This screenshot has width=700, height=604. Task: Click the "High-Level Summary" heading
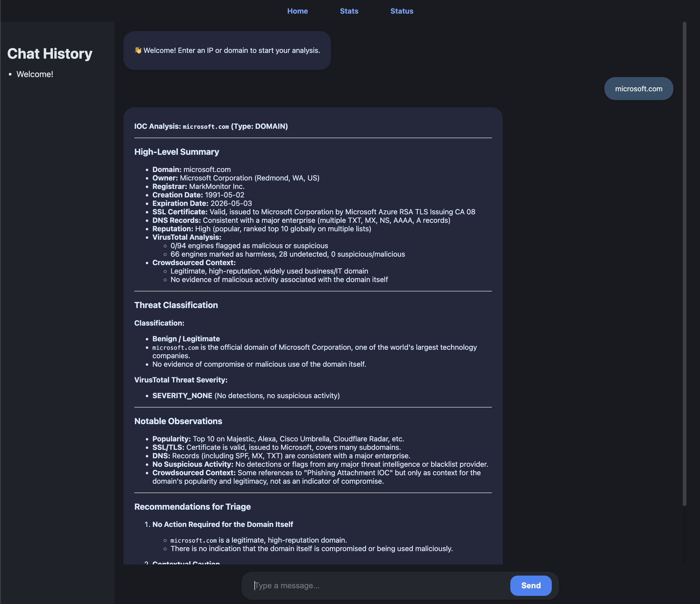177,152
